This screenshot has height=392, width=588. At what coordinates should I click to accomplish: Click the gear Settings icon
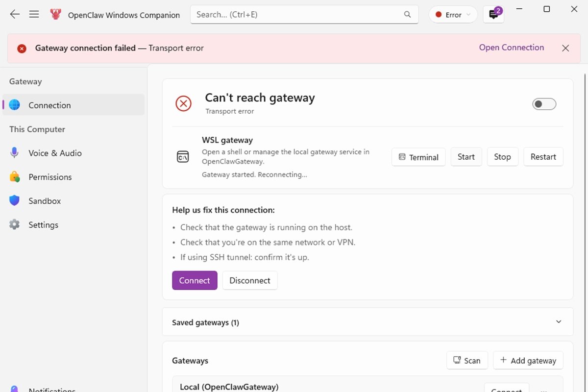coord(15,225)
